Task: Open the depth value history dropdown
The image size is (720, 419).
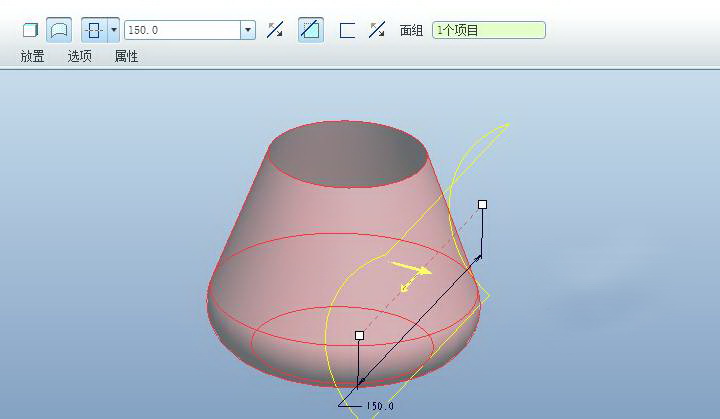Action: pos(248,30)
